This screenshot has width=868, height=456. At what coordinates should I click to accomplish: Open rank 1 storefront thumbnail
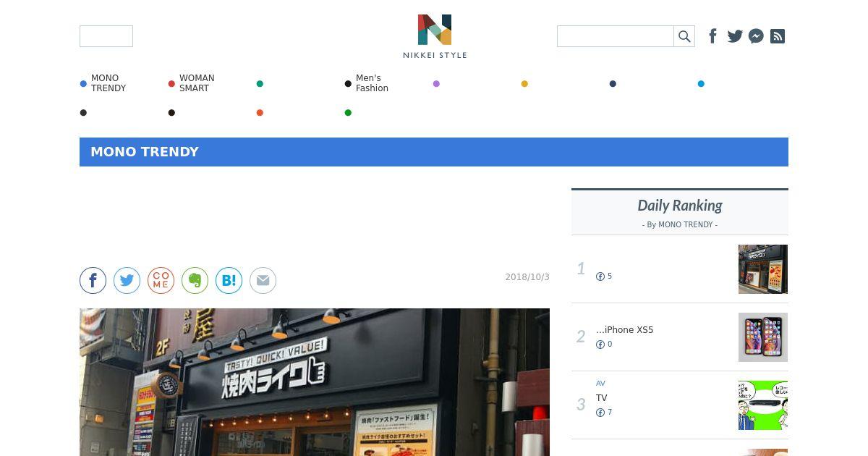point(763,269)
